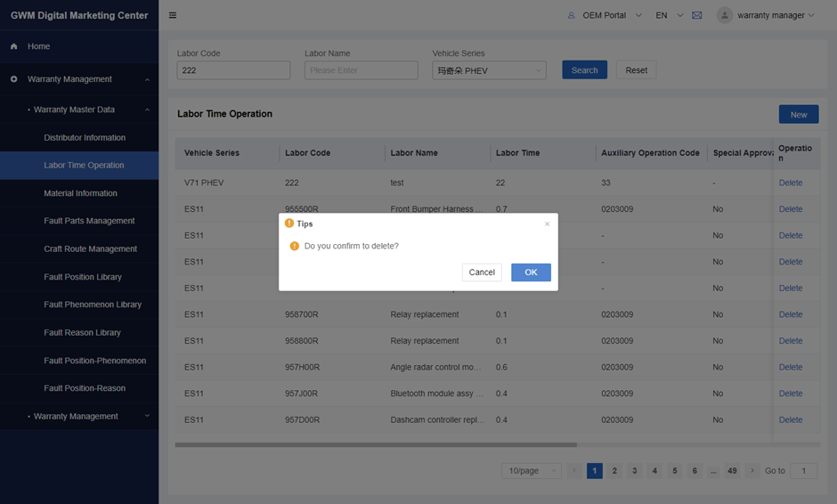Click the Labor Name column header
837x504 pixels.
click(414, 152)
